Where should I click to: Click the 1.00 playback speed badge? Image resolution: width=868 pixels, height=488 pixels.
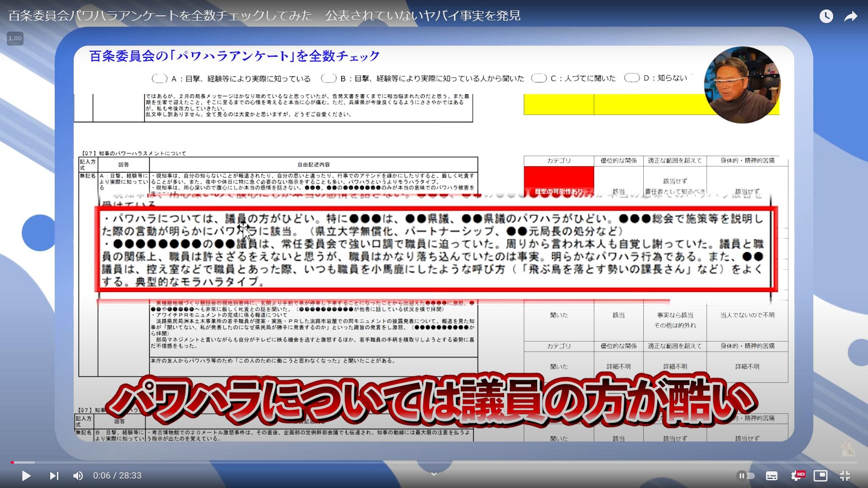click(15, 38)
